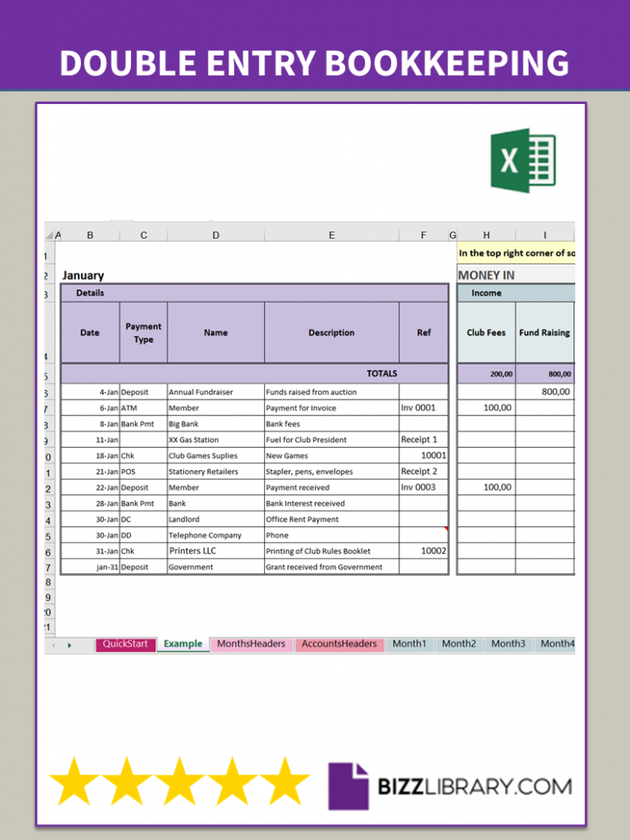
Task: Click the select-all corner of the spreadsheet
Action: pyautogui.click(x=52, y=235)
